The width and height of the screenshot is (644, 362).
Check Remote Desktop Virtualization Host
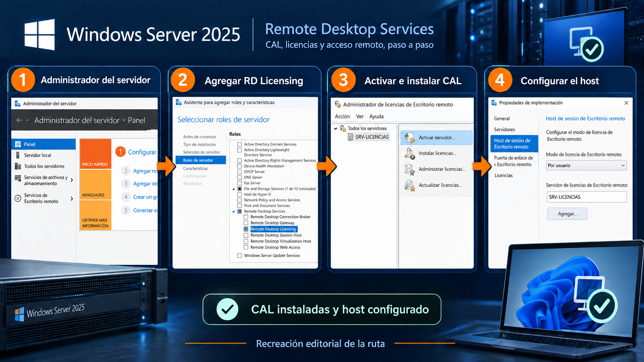pos(246,242)
